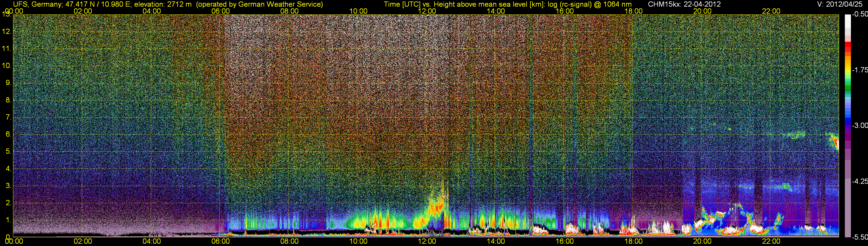Click the "04:00" label on the bottom time axis
868x246 pixels.
pyautogui.click(x=152, y=241)
